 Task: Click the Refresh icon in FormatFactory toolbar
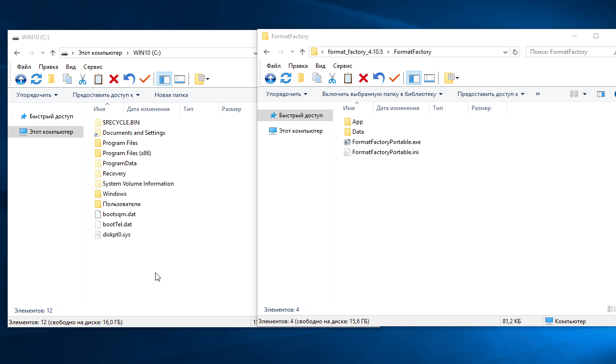click(x=286, y=78)
